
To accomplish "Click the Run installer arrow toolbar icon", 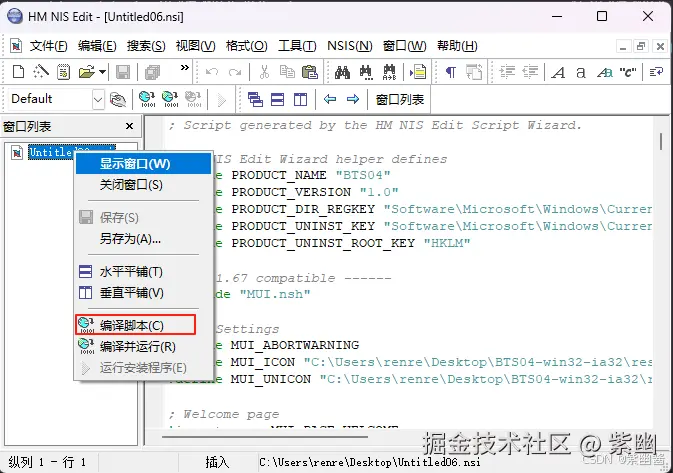I will (x=221, y=100).
